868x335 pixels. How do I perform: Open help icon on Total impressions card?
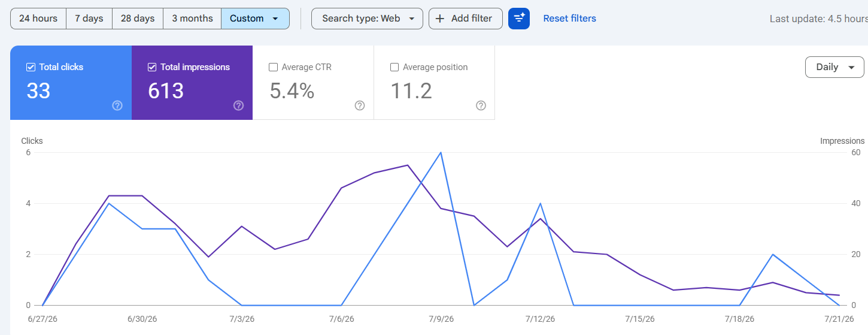coord(238,105)
